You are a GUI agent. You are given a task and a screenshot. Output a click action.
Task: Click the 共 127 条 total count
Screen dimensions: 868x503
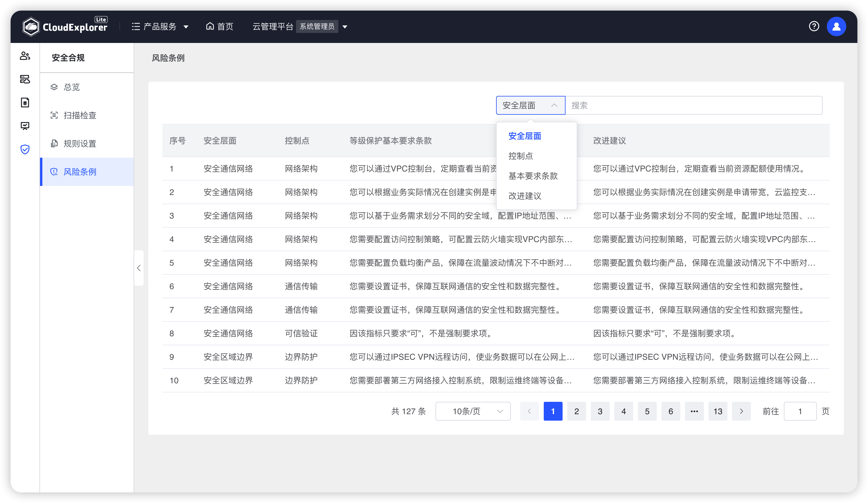point(408,411)
